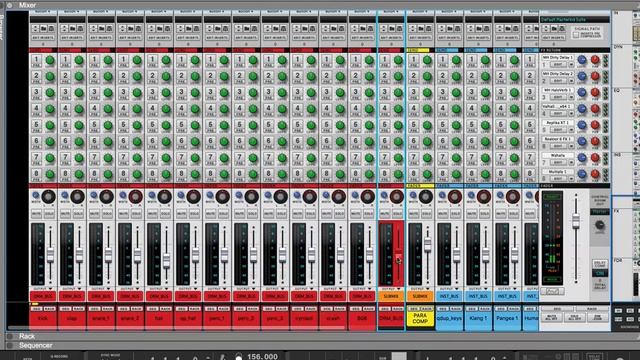Check Inserts Pre Compressor signal path box
Image resolution: width=640 pixels, height=360 pixels.
pos(576,35)
